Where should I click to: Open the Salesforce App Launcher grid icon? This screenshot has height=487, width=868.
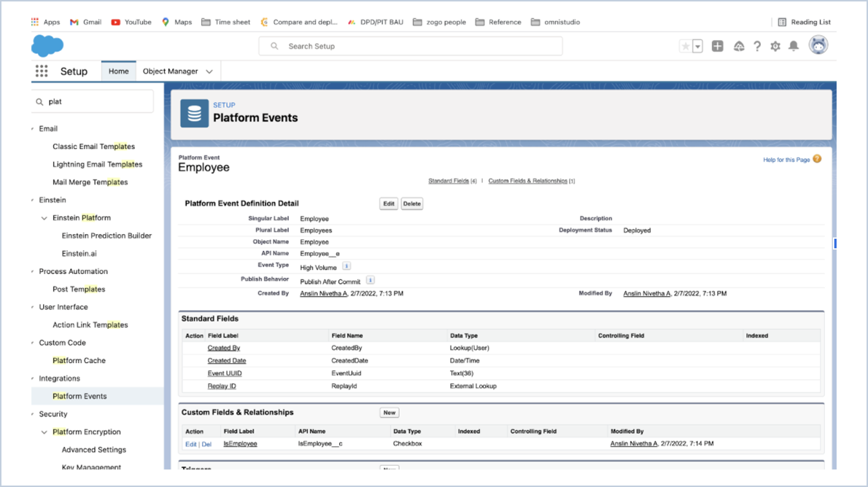[x=42, y=71]
